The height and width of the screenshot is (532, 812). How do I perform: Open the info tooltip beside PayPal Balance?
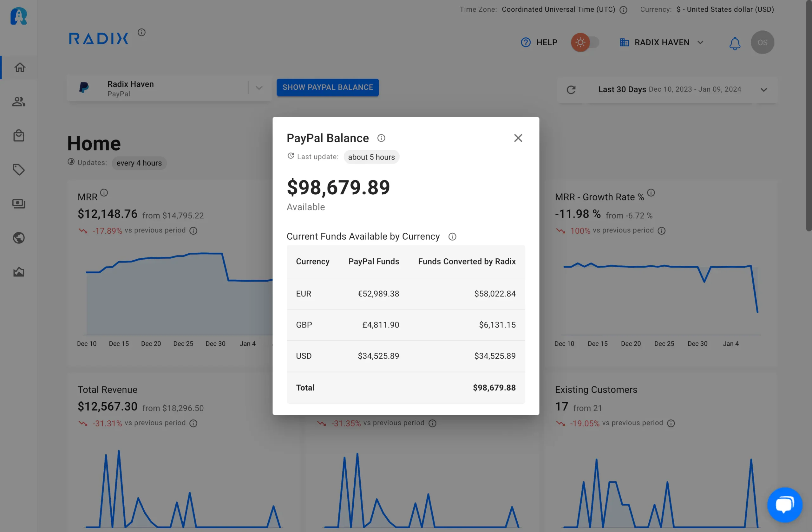click(381, 138)
